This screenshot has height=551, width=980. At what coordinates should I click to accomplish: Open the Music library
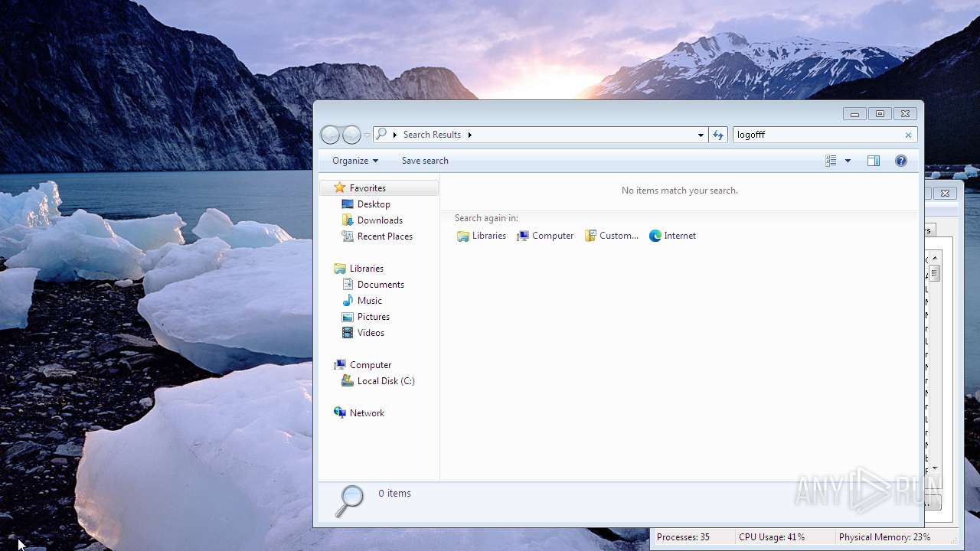(x=370, y=301)
